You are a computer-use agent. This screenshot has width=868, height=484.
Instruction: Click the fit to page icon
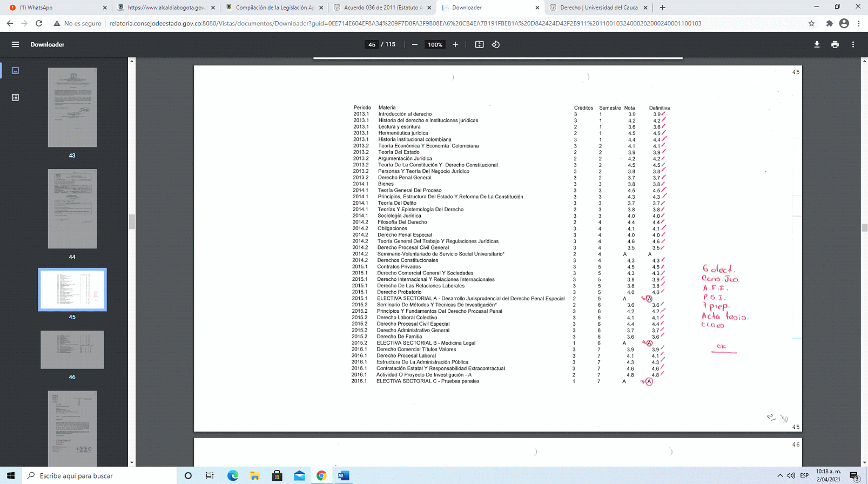[479, 44]
